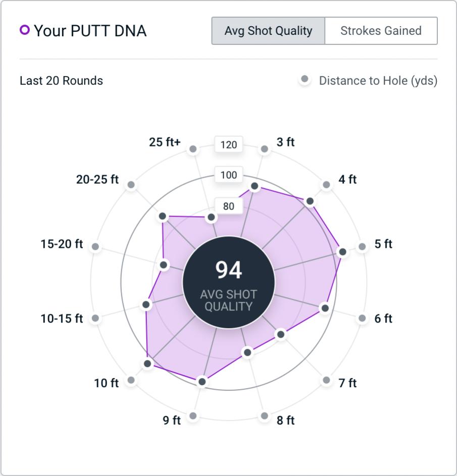
Task: Click the 4 ft dark data point
Action: pos(310,201)
